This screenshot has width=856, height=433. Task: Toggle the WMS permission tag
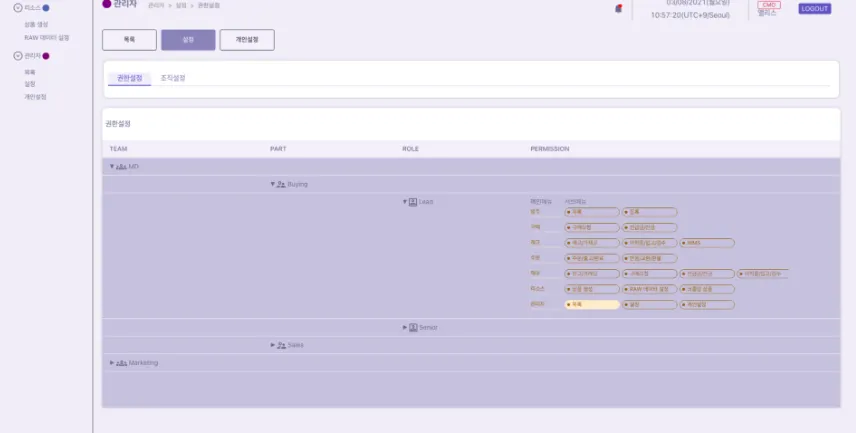click(x=707, y=243)
